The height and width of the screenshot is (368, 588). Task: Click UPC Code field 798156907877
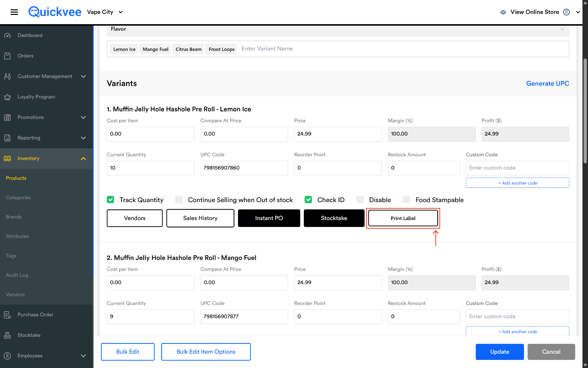pos(244,316)
